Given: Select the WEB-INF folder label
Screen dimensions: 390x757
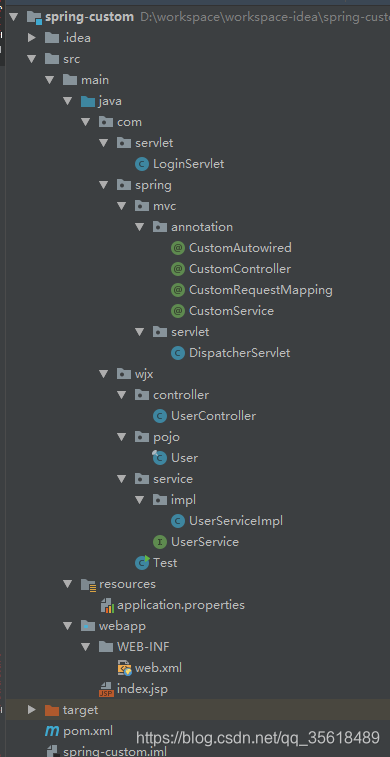Looking at the screenshot, I should [143, 647].
